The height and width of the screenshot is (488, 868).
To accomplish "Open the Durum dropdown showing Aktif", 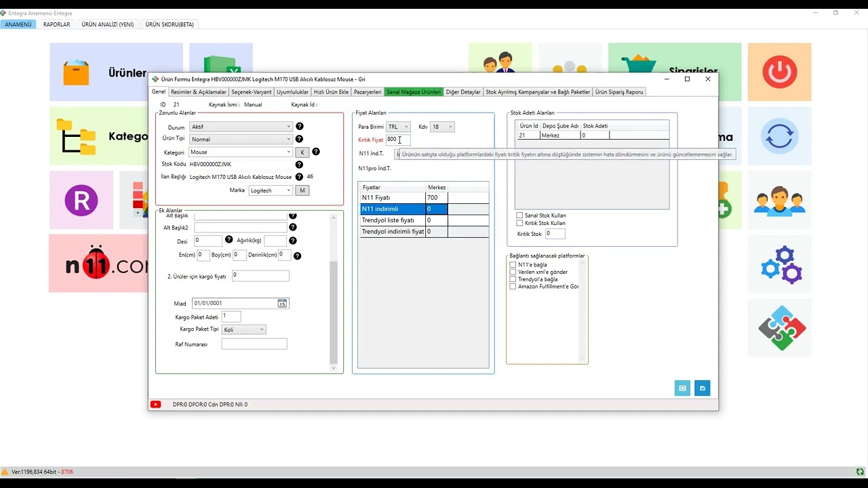I will (241, 127).
